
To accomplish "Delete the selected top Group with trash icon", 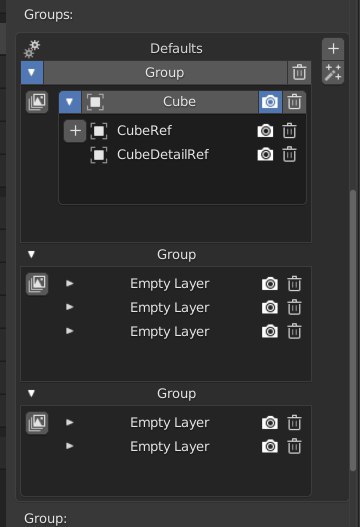I will (299, 73).
